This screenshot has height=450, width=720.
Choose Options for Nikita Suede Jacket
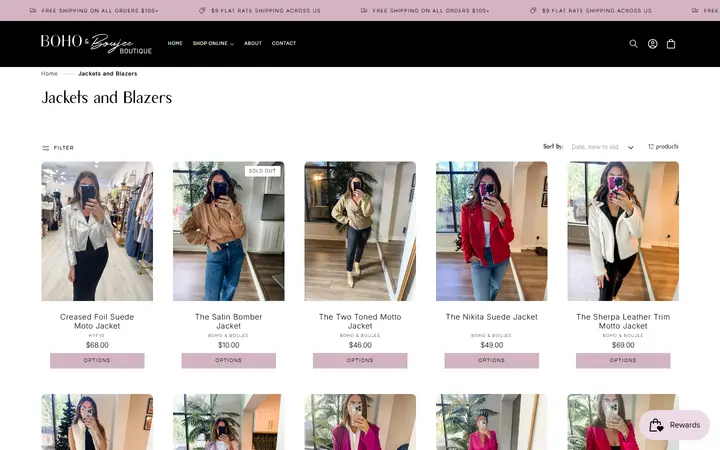pos(491,360)
